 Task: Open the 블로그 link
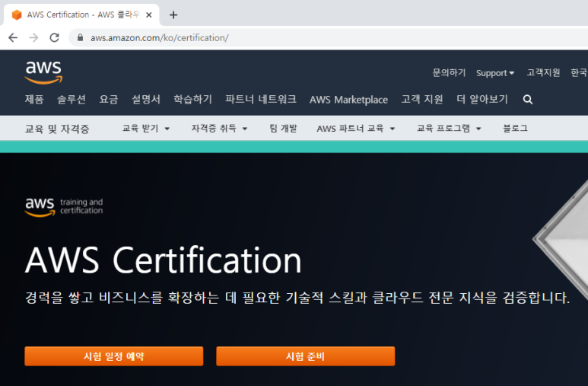point(515,129)
